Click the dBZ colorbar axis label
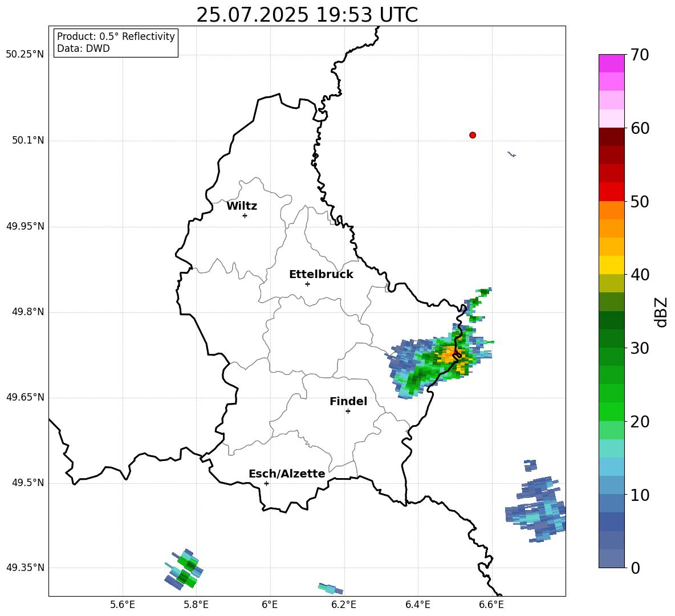675x616 pixels. click(x=662, y=312)
